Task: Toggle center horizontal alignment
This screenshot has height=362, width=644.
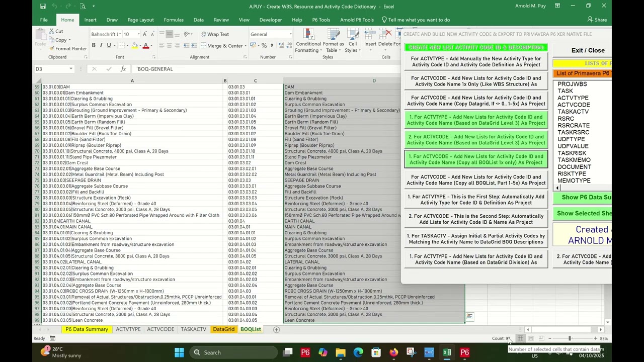Action: (169, 46)
